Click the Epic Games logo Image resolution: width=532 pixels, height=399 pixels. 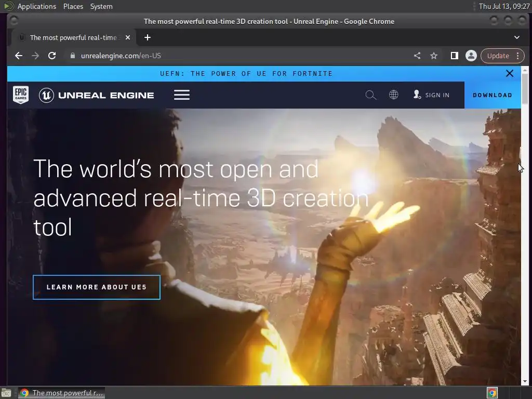pyautogui.click(x=21, y=95)
